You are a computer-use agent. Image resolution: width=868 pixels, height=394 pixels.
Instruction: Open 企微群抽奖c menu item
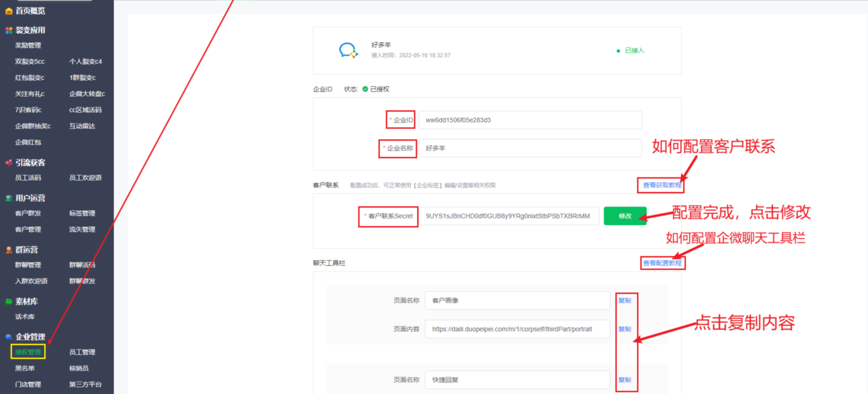tap(33, 126)
